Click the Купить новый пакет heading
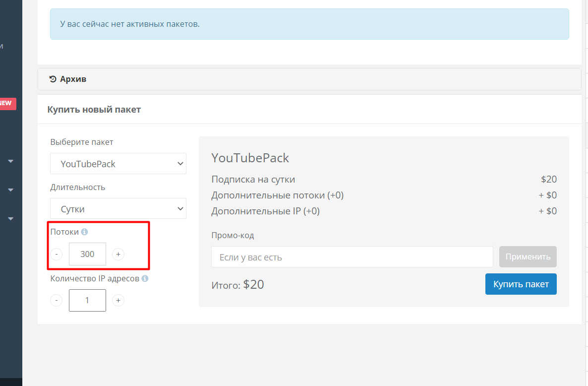The height and width of the screenshot is (386, 588). [x=94, y=110]
